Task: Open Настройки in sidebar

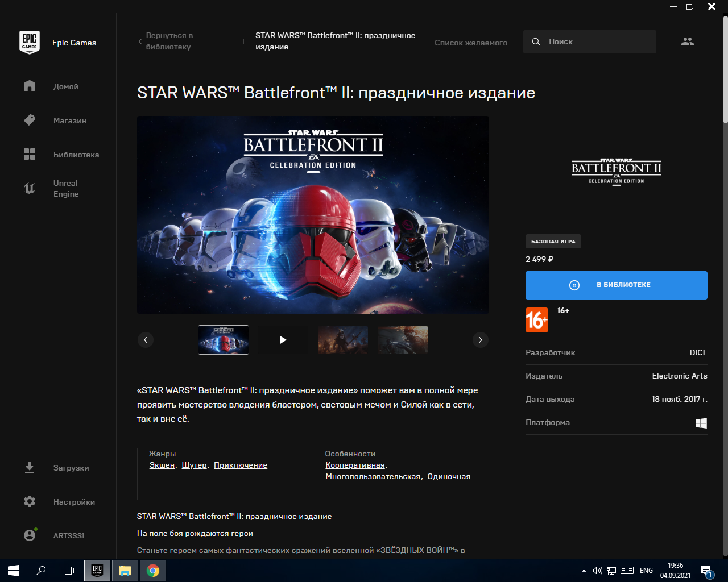Action: [x=74, y=502]
